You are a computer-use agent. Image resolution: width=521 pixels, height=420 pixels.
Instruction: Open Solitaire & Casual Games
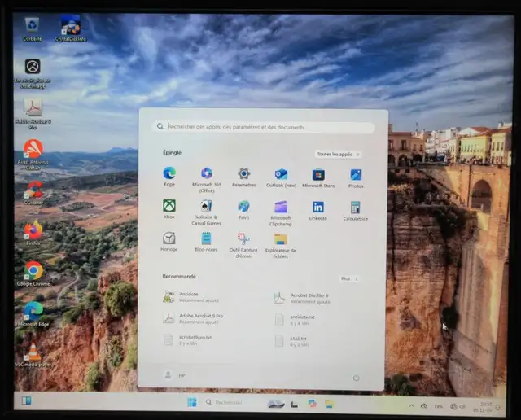(206, 212)
